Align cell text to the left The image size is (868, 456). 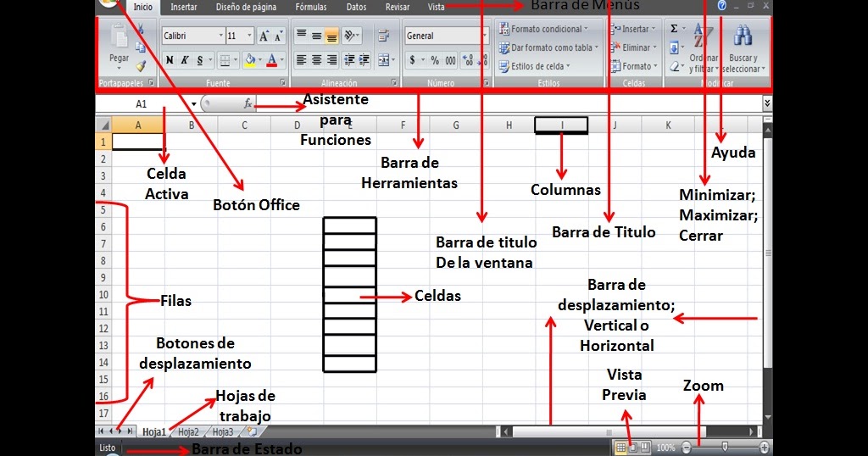pyautogui.click(x=301, y=60)
